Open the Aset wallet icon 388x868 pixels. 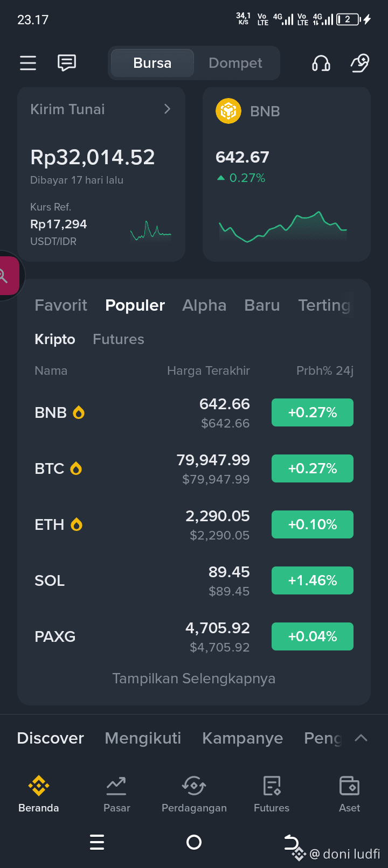point(349,786)
